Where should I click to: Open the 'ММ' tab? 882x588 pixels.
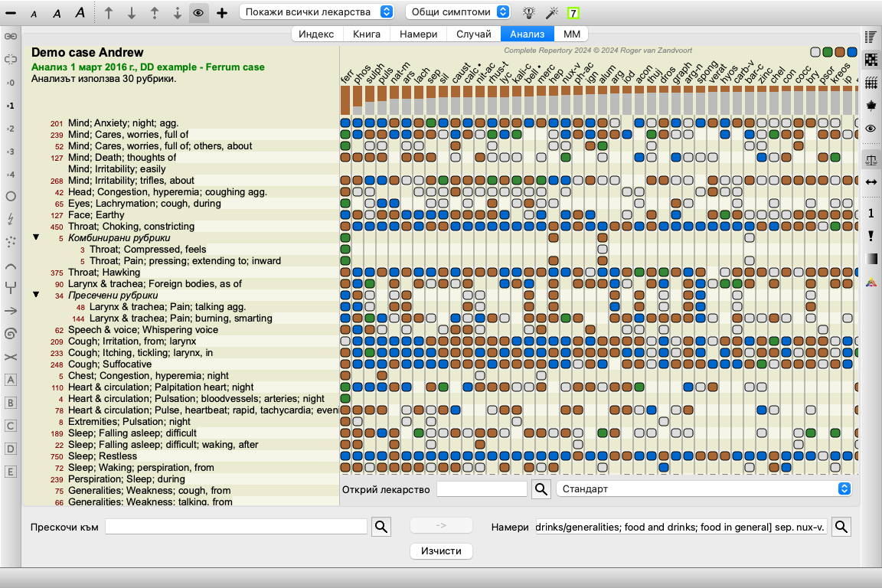[571, 34]
